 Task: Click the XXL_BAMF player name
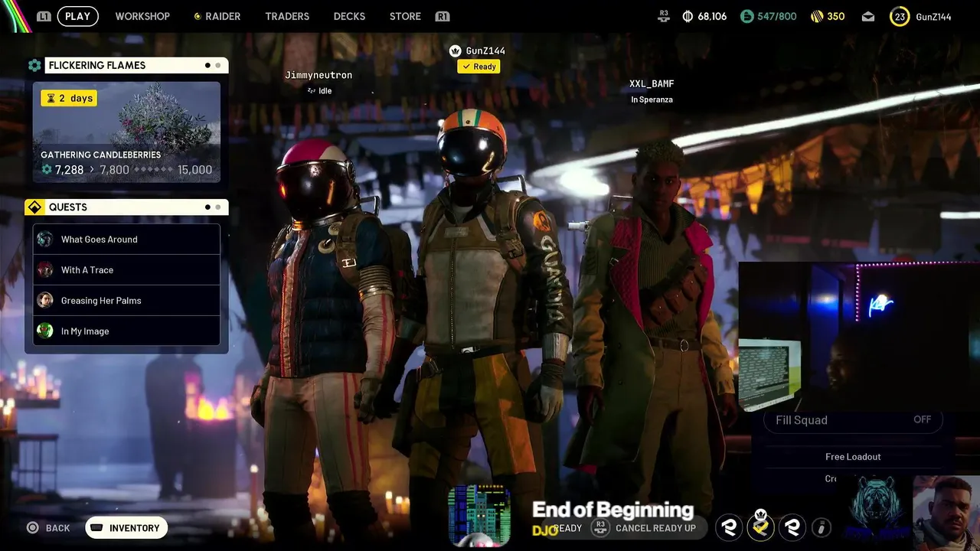point(652,83)
